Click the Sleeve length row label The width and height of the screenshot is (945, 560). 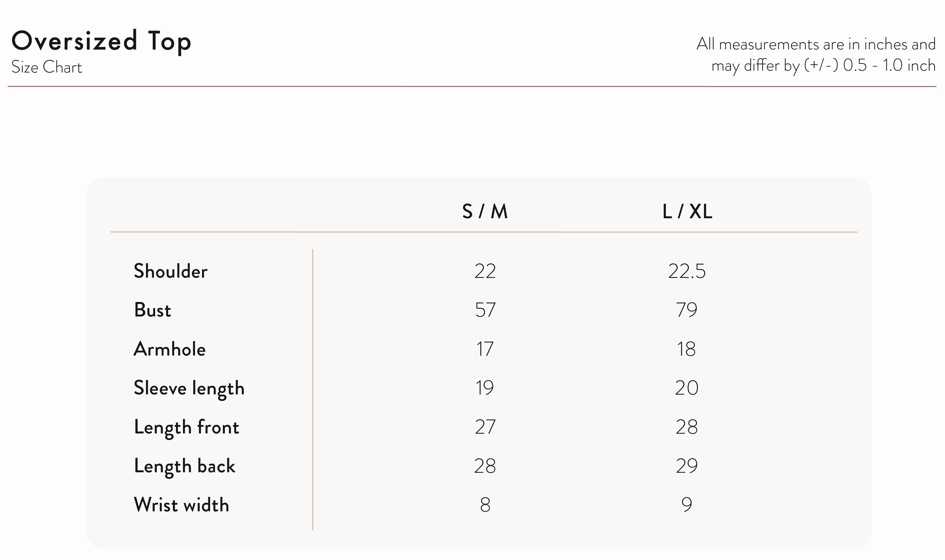[x=189, y=389]
